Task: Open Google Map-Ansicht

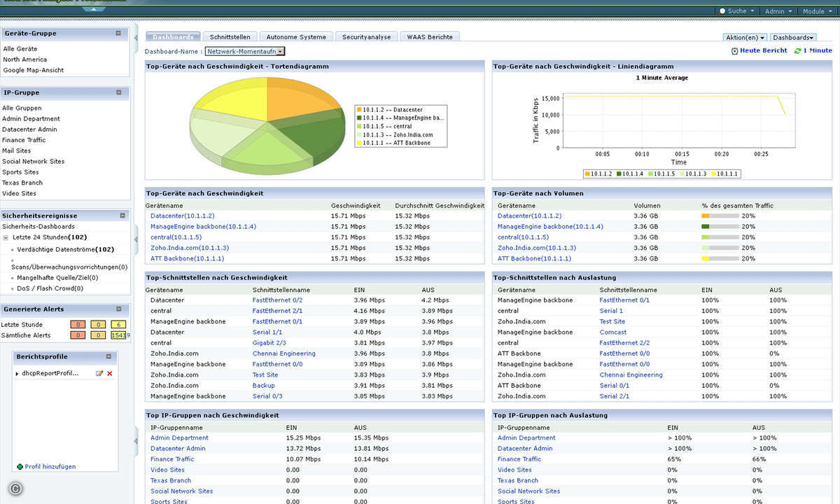Action: 34,70
